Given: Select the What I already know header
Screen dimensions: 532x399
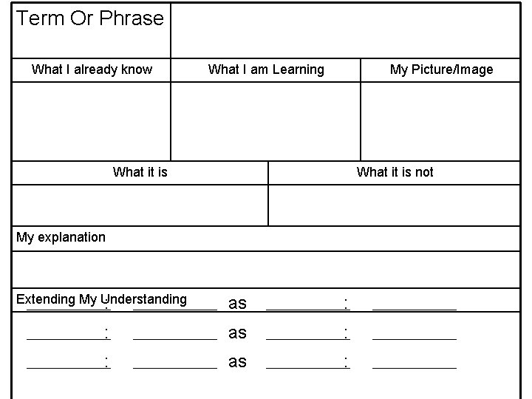Looking at the screenshot, I should [x=92, y=70].
